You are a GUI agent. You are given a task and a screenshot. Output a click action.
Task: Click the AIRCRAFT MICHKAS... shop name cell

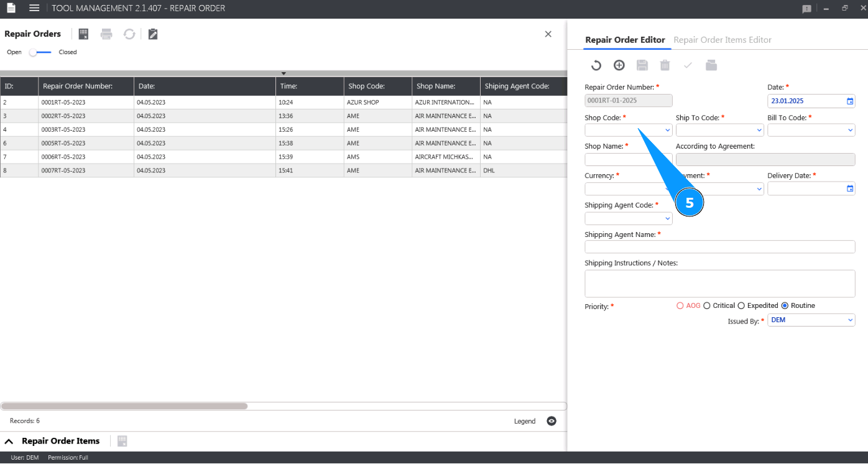[446, 157]
